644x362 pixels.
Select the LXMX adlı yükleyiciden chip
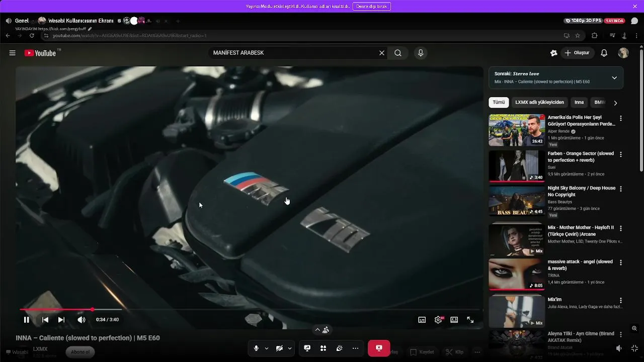tap(540, 103)
